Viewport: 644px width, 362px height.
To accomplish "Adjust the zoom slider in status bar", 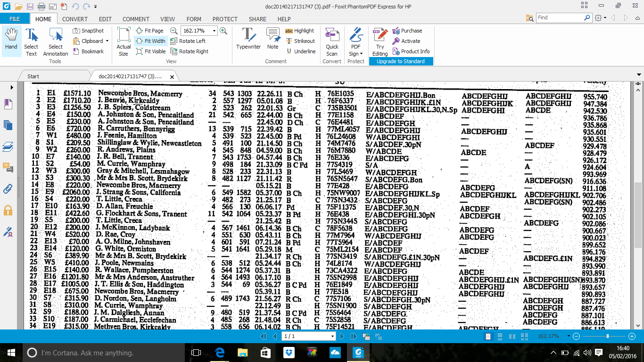I will coord(607,336).
